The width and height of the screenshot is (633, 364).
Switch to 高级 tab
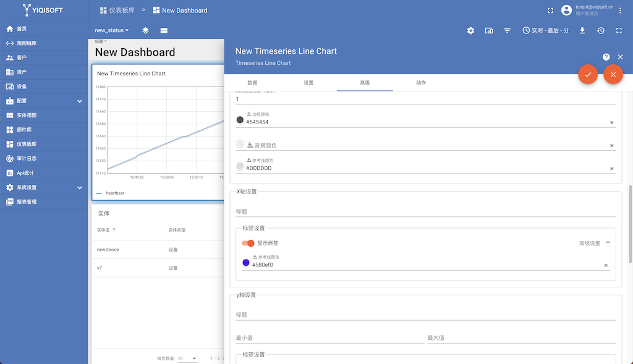(x=365, y=83)
